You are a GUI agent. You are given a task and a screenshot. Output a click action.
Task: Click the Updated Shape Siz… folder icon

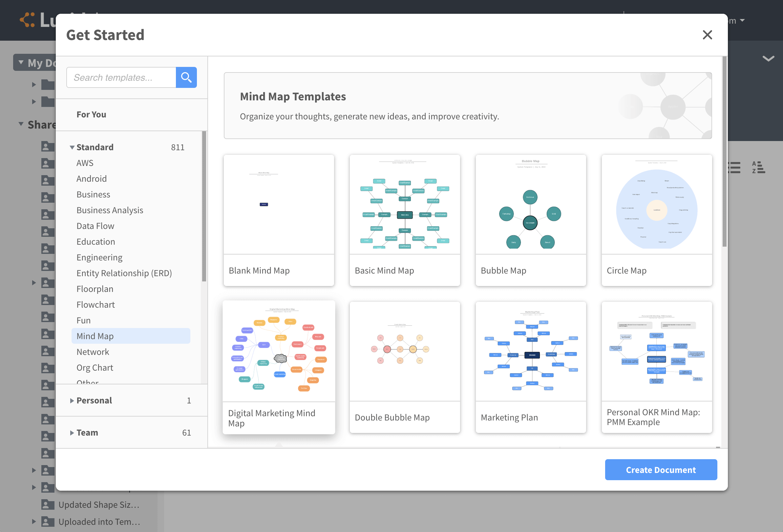(x=48, y=504)
